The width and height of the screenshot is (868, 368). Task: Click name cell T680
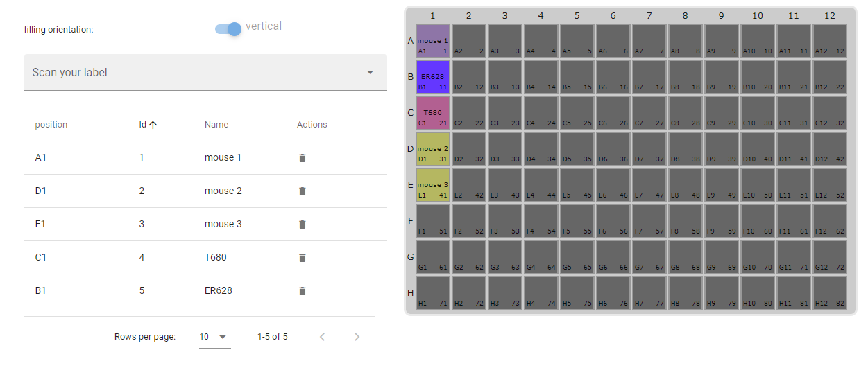[216, 258]
